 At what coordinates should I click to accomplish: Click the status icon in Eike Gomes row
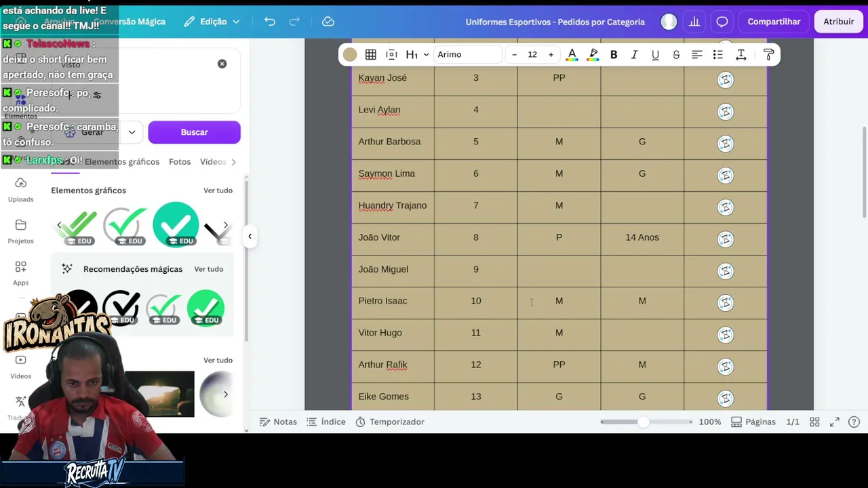[x=726, y=399]
